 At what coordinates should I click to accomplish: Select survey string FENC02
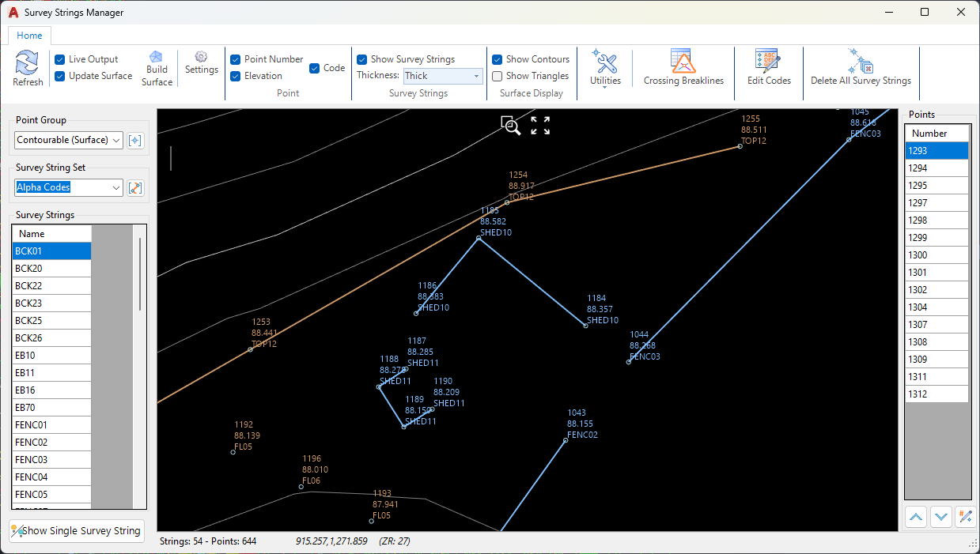pos(51,443)
